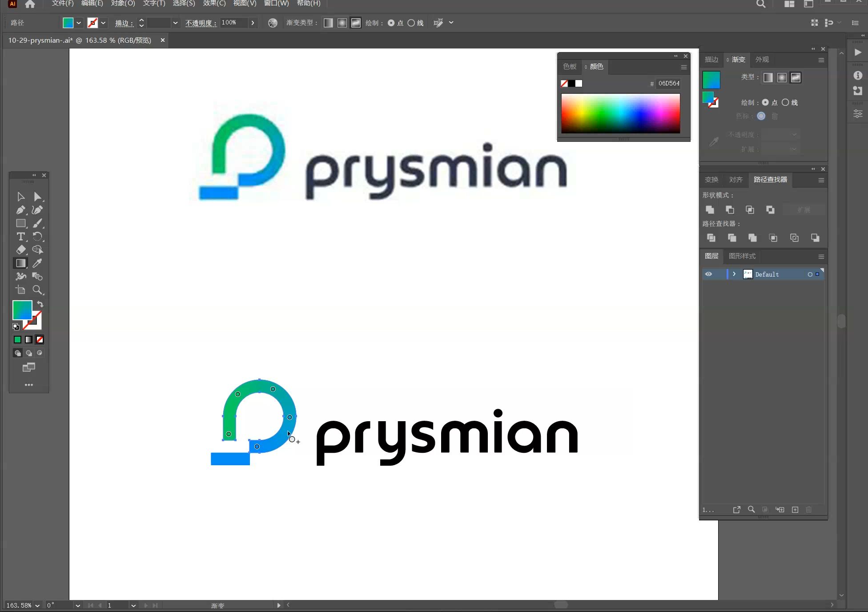Select the Eraser tool

pyautogui.click(x=20, y=250)
